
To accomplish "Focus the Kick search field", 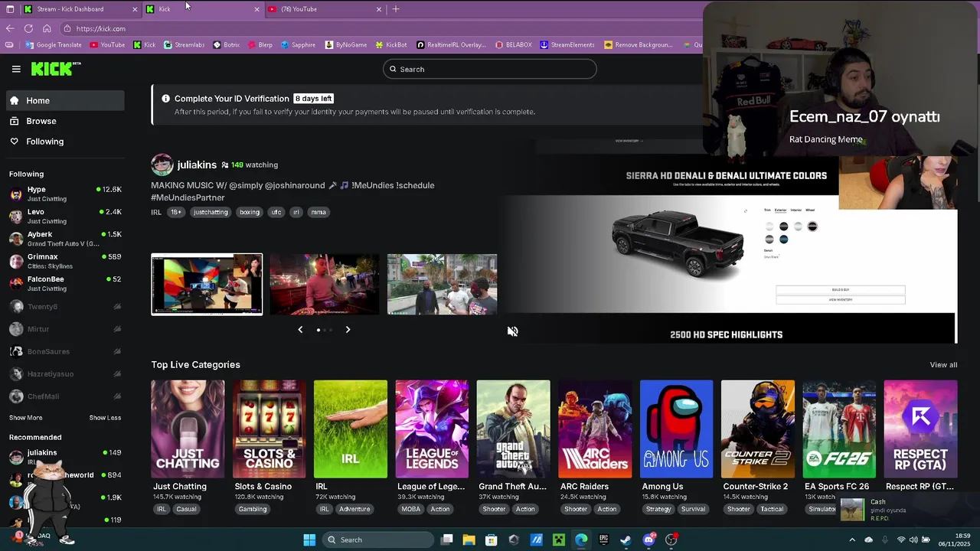I will coord(490,69).
